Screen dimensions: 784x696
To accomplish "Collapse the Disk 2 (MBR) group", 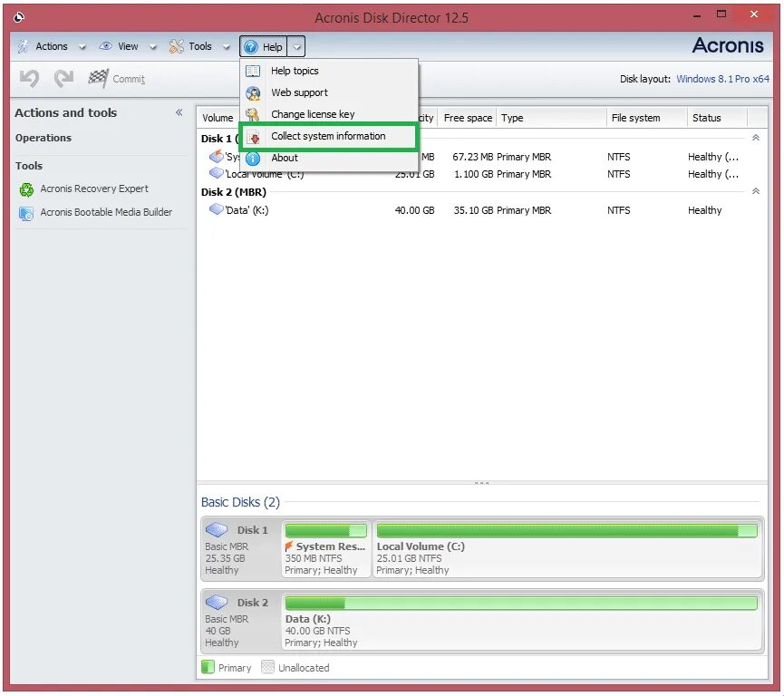I will 756,191.
